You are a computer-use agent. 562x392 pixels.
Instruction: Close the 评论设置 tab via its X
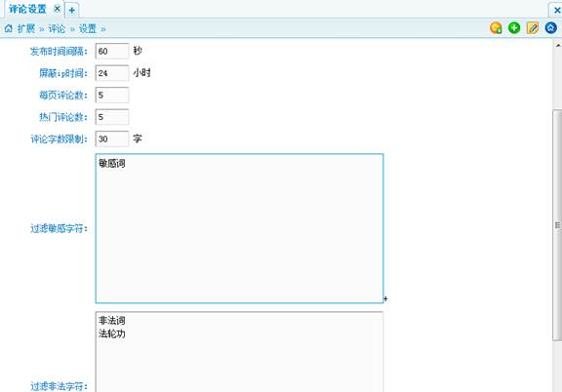57,9
